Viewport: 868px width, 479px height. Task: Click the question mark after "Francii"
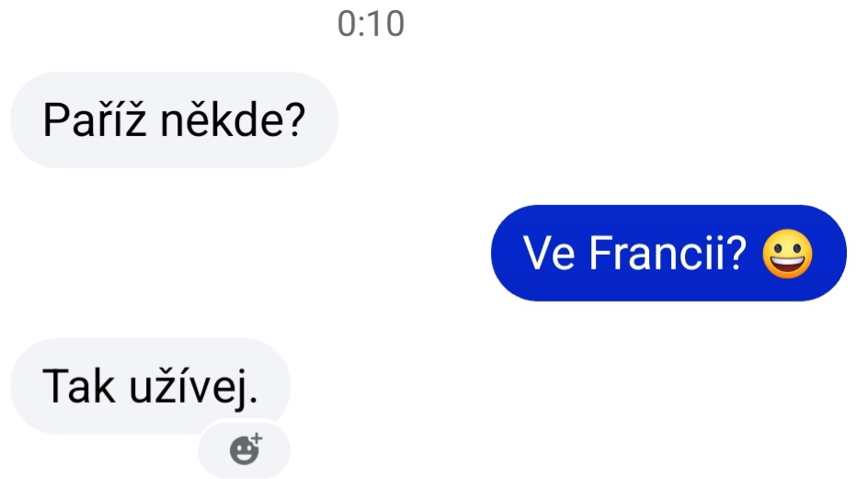736,253
